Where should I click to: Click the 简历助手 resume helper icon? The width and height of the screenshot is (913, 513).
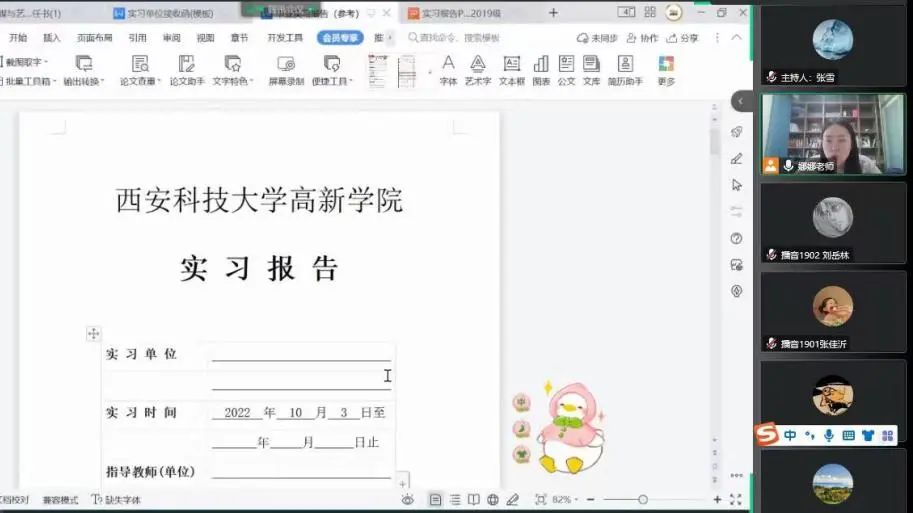[625, 68]
